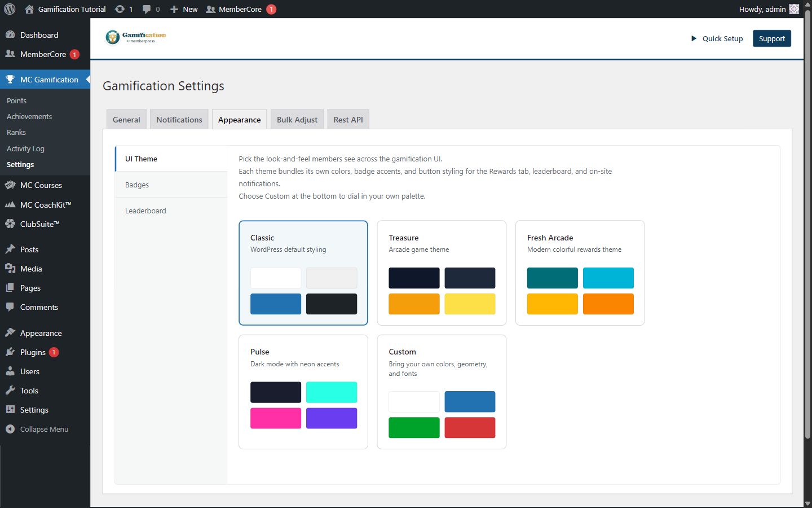The width and height of the screenshot is (812, 508).
Task: Click the MC Gamification trophy icon
Action: (x=10, y=79)
